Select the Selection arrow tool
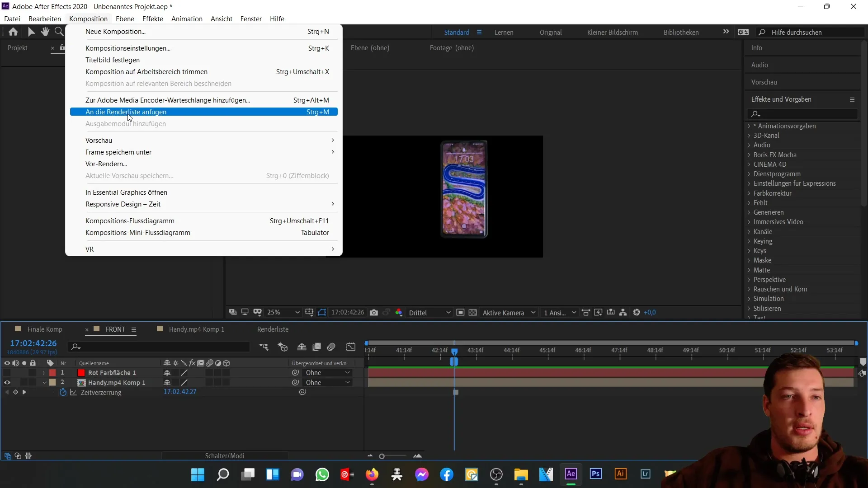Viewport: 868px width, 488px height. [31, 32]
